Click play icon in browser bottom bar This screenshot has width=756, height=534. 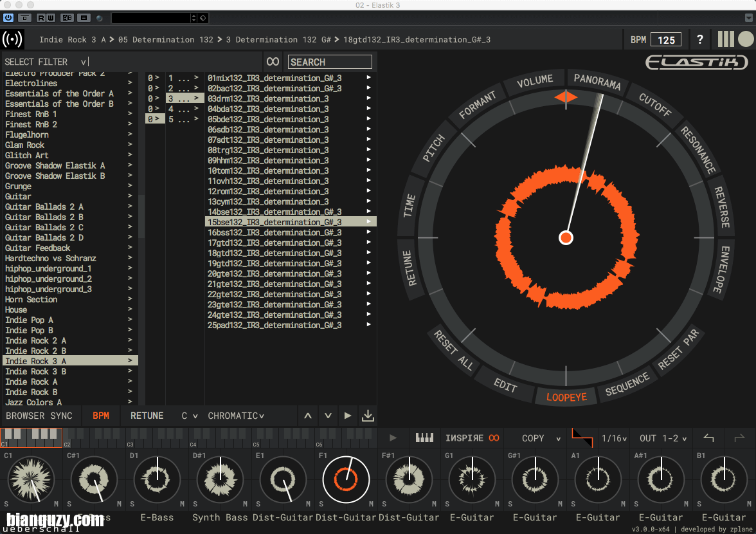pos(348,416)
